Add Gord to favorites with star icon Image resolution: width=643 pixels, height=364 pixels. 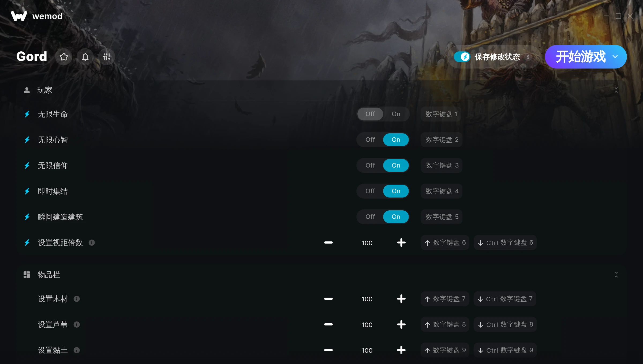coord(64,57)
